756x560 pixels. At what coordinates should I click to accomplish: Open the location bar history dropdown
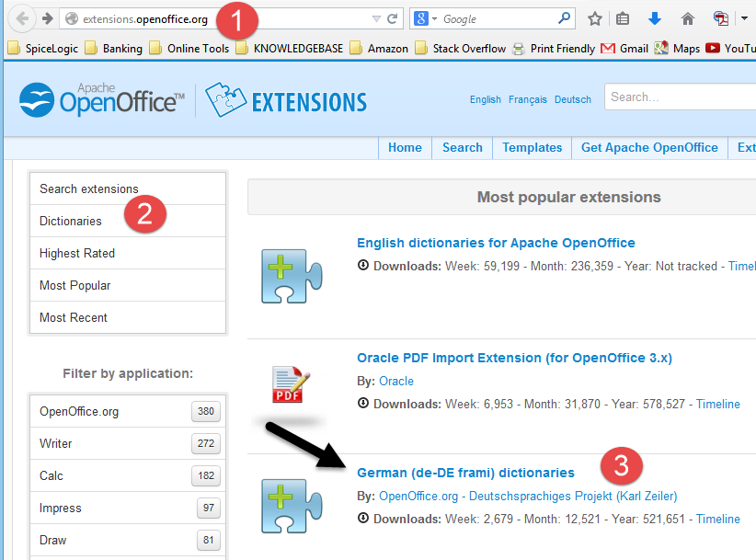pos(377,17)
